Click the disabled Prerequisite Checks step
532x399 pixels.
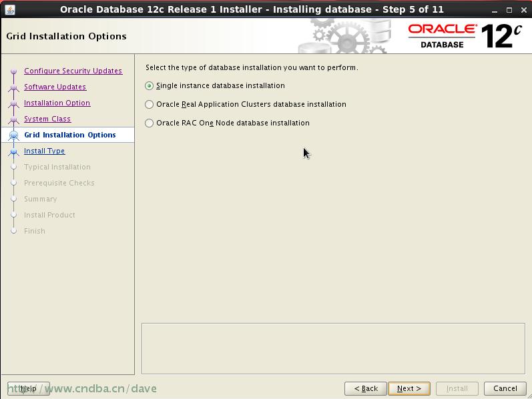point(59,183)
